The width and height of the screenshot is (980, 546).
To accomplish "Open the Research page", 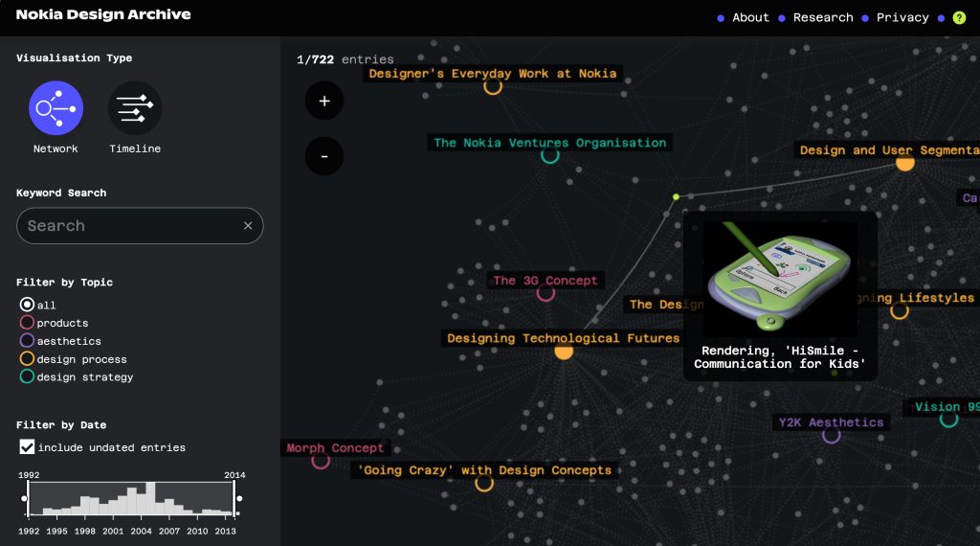I will [x=823, y=17].
